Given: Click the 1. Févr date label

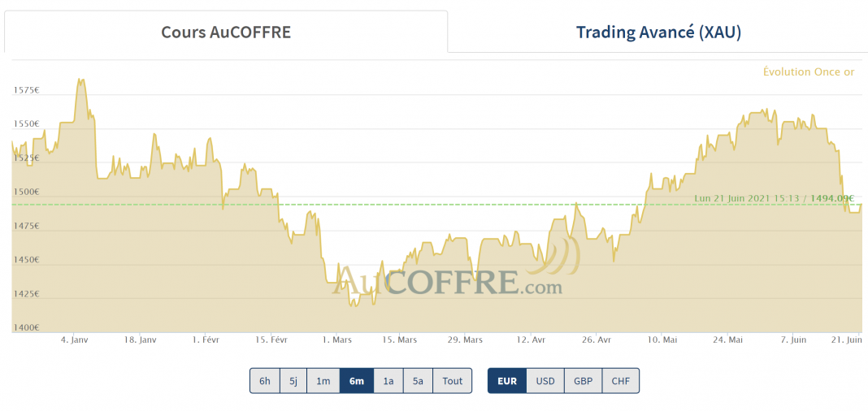Looking at the screenshot, I should point(206,340).
